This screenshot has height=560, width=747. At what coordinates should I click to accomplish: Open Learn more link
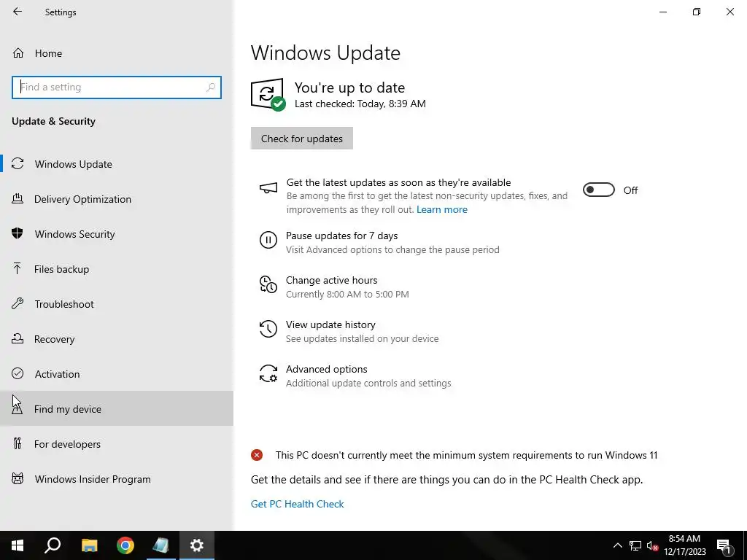click(x=441, y=209)
